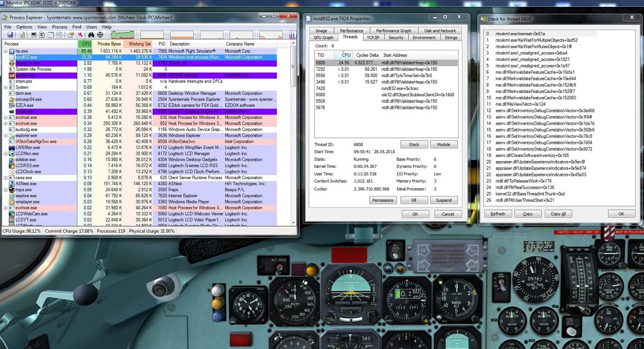
Task: Switch to the Strings tab
Action: pyautogui.click(x=451, y=38)
